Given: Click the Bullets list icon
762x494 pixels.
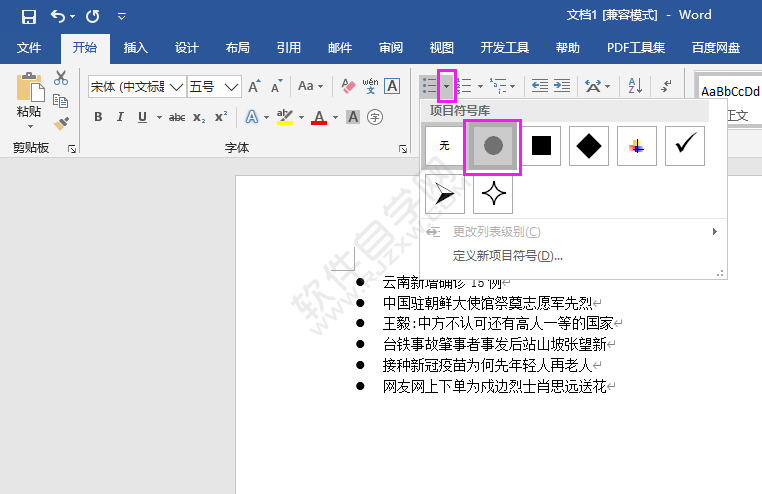Looking at the screenshot, I should [x=430, y=86].
